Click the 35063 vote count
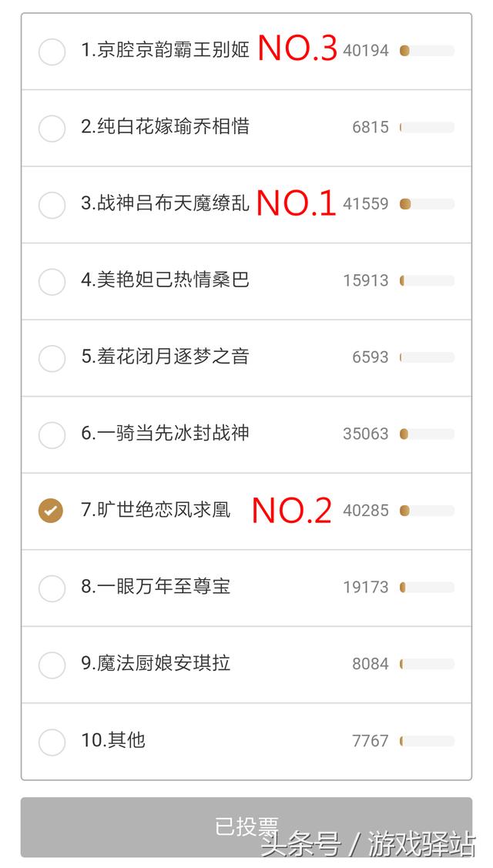The height and width of the screenshot is (868, 493). pos(366,434)
